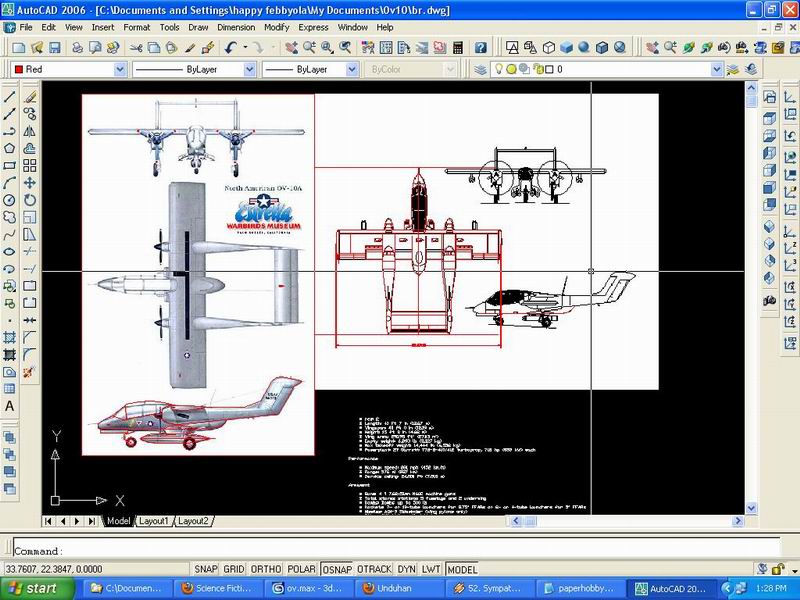Switch to ov.max 3ds taskbar button
Image resolution: width=800 pixels, height=600 pixels.
[308, 588]
